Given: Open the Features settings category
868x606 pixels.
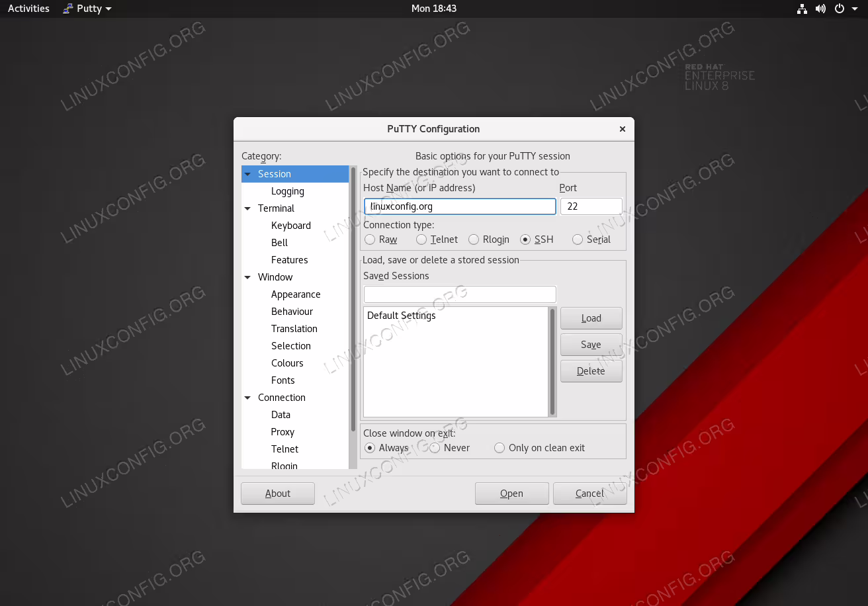Looking at the screenshot, I should click(x=290, y=260).
